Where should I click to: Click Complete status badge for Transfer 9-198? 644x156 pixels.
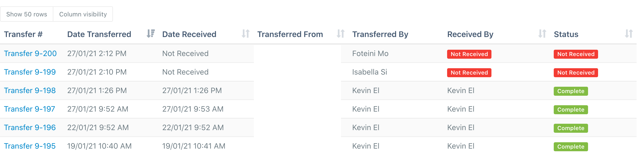click(571, 91)
